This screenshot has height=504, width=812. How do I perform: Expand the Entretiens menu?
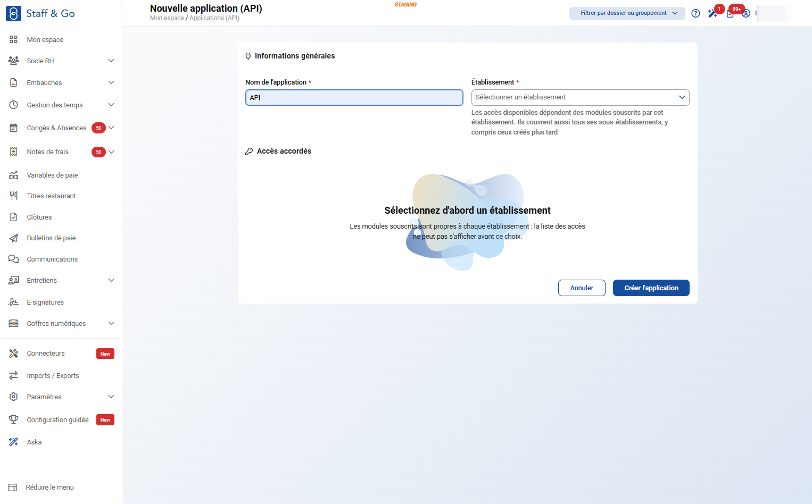[111, 280]
